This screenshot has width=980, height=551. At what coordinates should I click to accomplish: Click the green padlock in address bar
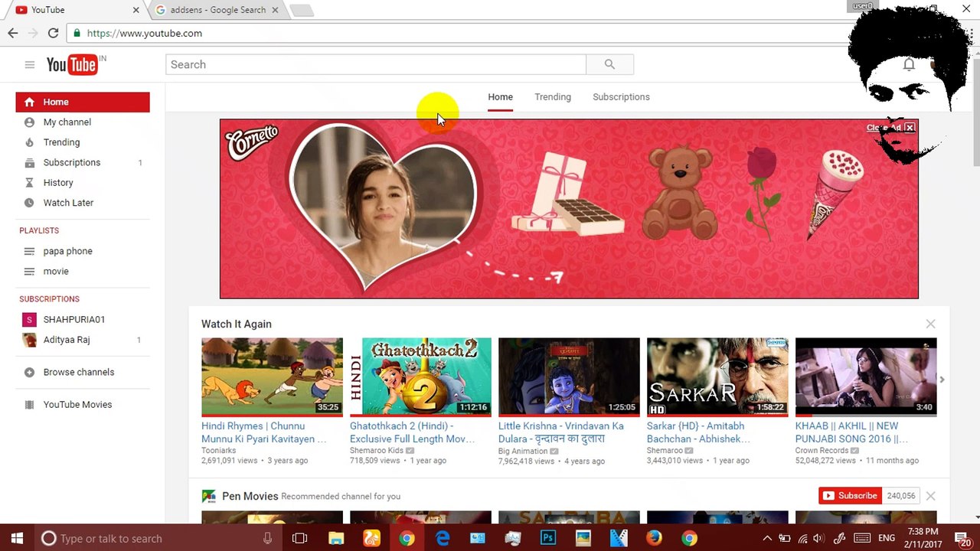(x=77, y=33)
